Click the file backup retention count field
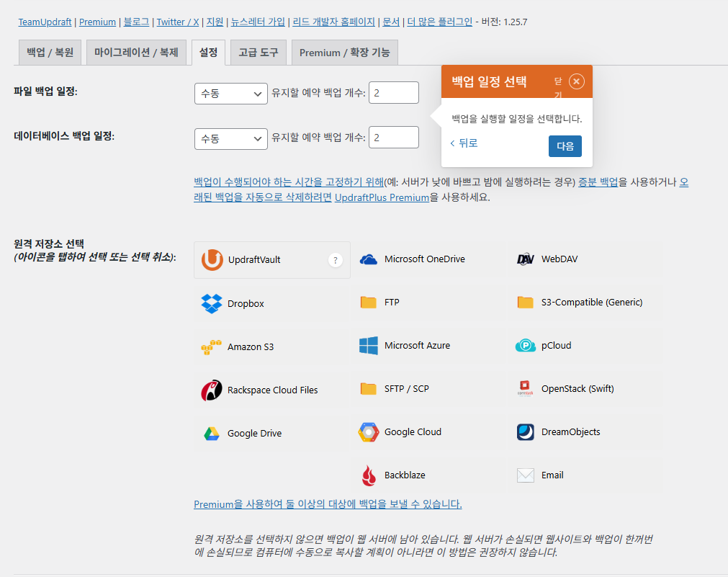Screen dimensions: 728x577 coord(393,92)
